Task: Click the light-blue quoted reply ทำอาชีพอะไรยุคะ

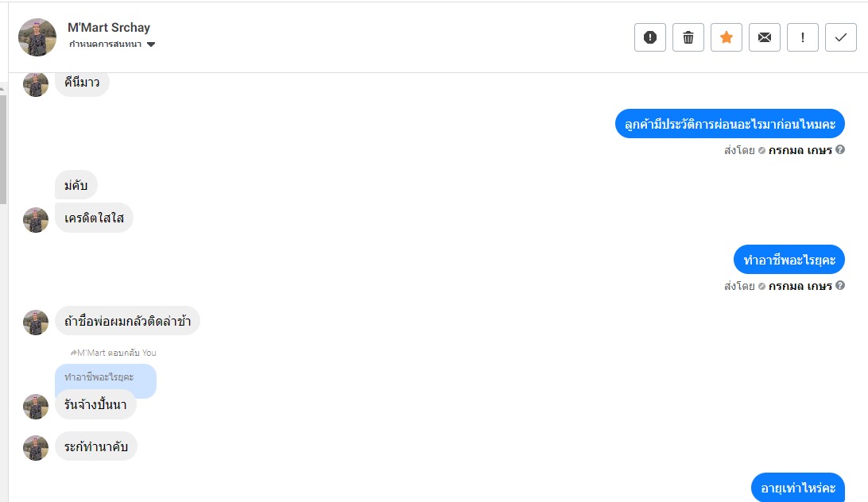Action: click(105, 379)
